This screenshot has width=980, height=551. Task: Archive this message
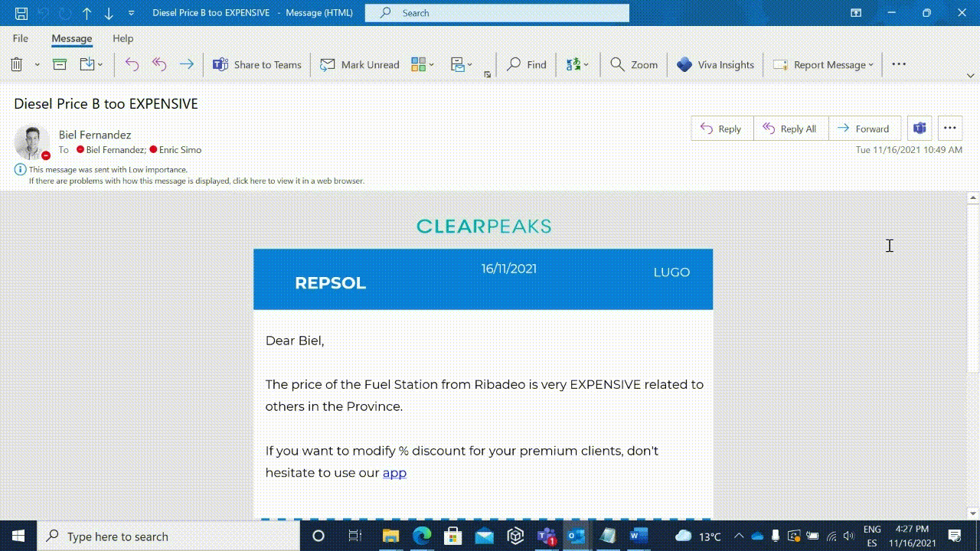coord(60,65)
